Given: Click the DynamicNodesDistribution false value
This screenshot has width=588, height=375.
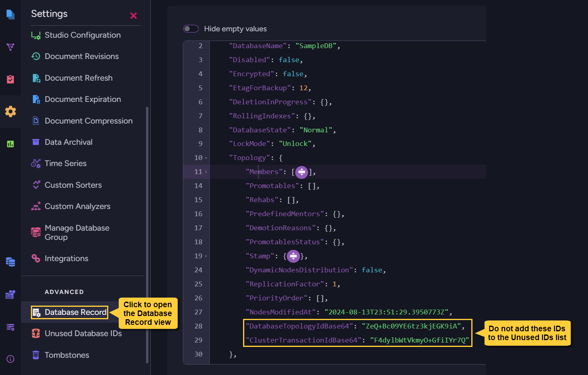Looking at the screenshot, I should (372, 270).
